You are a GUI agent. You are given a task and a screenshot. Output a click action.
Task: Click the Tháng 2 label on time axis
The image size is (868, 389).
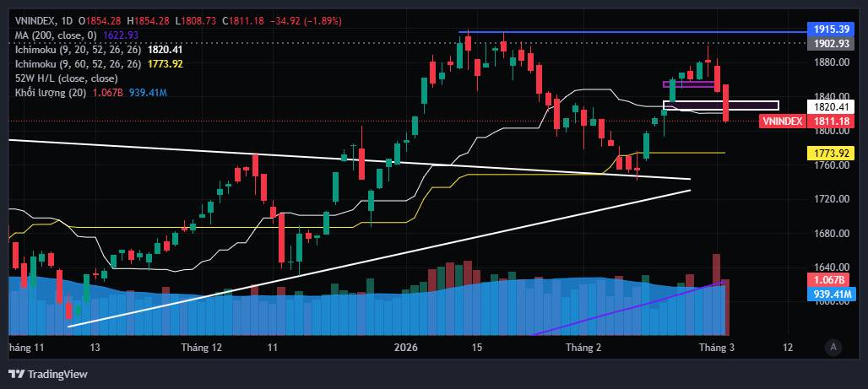(x=583, y=347)
